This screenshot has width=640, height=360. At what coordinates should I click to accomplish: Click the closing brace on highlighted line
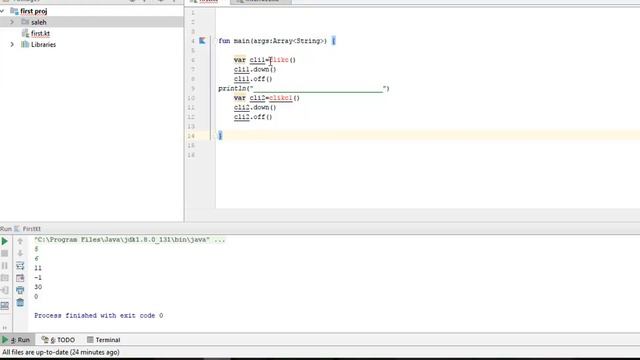[x=220, y=136]
